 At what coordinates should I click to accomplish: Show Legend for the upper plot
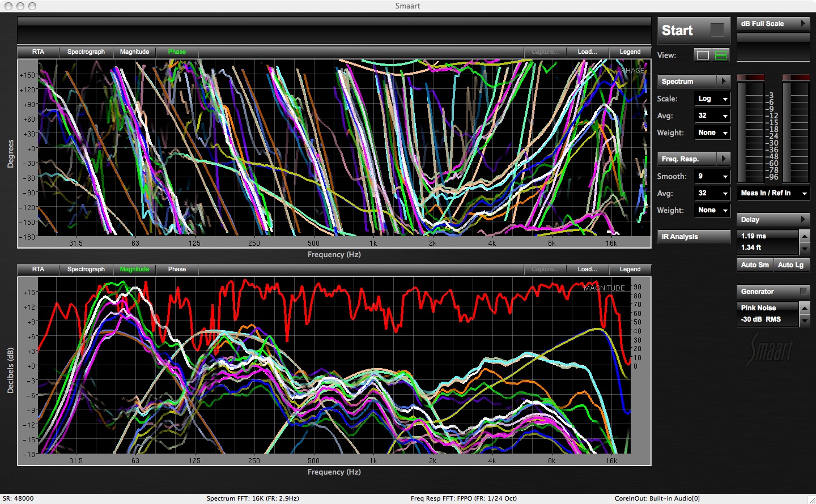[x=630, y=52]
